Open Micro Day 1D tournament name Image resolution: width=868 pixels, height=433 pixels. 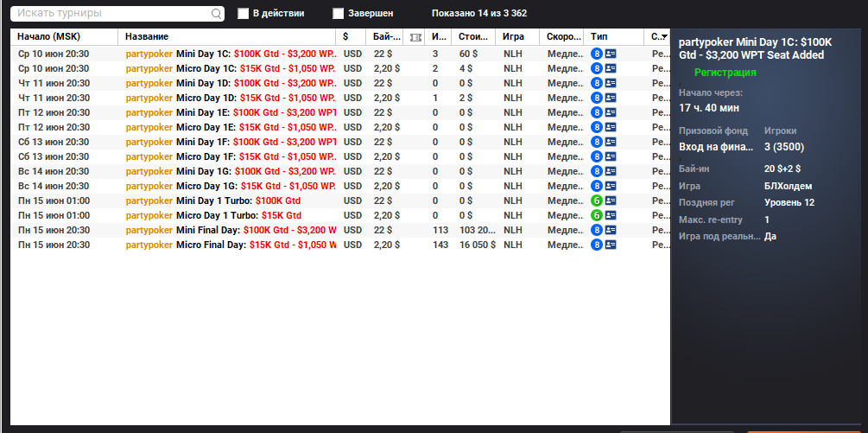231,98
